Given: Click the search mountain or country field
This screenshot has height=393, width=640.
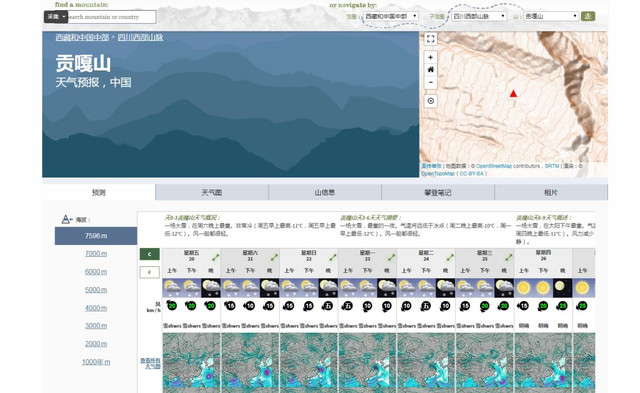Looking at the screenshot, I should tap(110, 17).
